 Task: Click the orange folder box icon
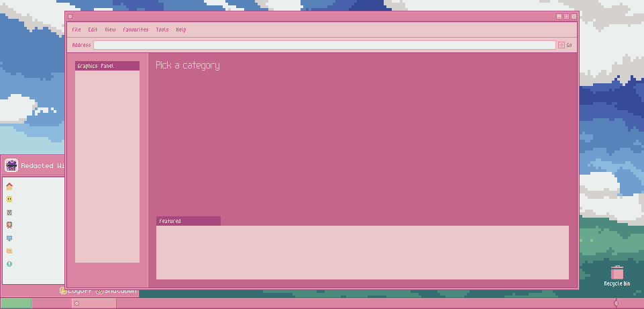pos(9,251)
